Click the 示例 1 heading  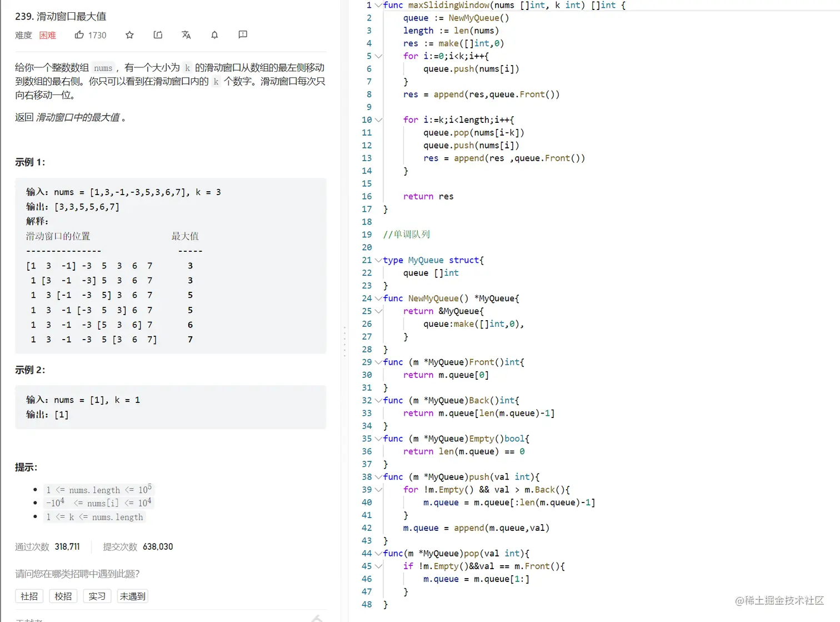(30, 162)
